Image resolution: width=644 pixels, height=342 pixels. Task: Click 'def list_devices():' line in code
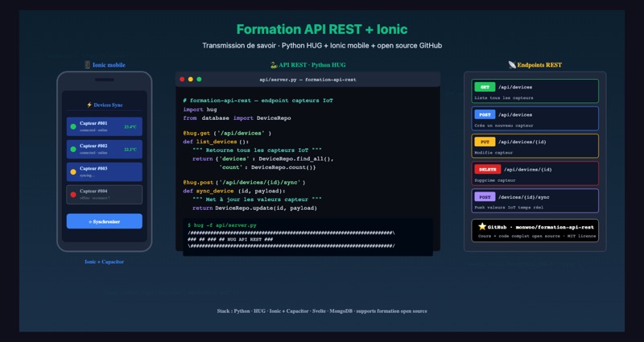216,142
